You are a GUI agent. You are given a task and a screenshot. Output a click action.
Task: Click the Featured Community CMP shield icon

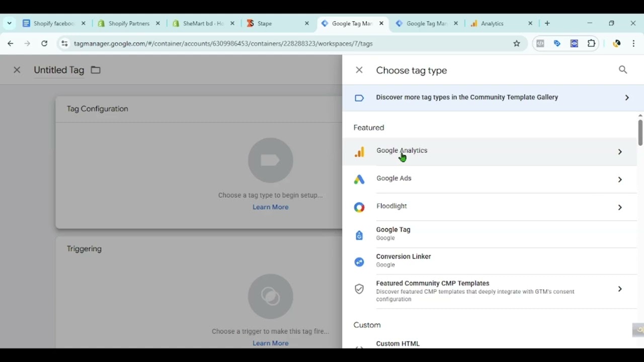(359, 289)
